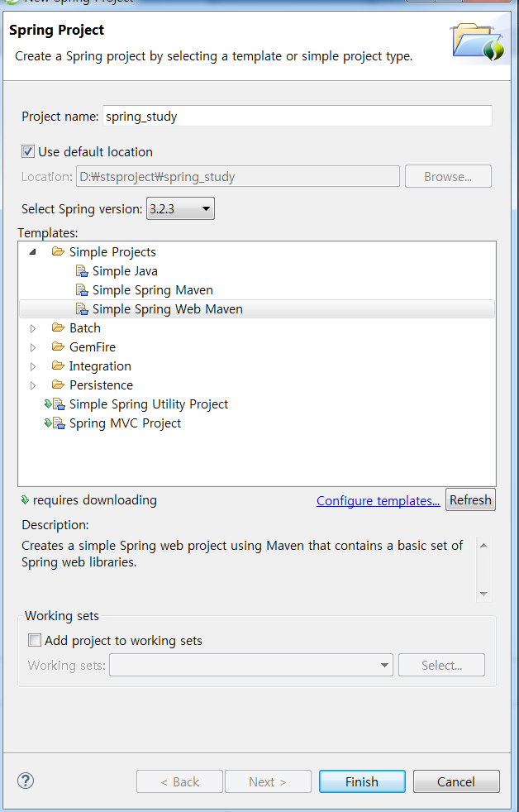This screenshot has width=519, height=812.
Task: Click the Refresh button
Action: pos(470,499)
